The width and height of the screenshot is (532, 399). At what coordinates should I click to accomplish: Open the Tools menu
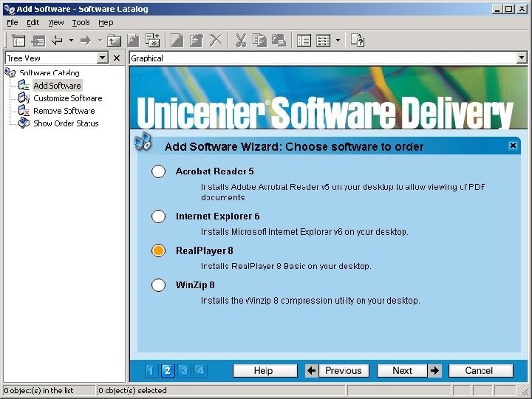tap(81, 23)
